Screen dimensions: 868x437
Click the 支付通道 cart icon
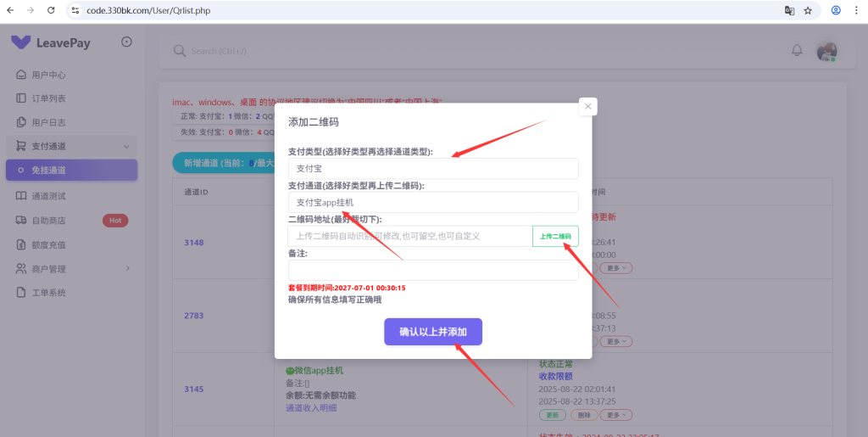pos(21,146)
